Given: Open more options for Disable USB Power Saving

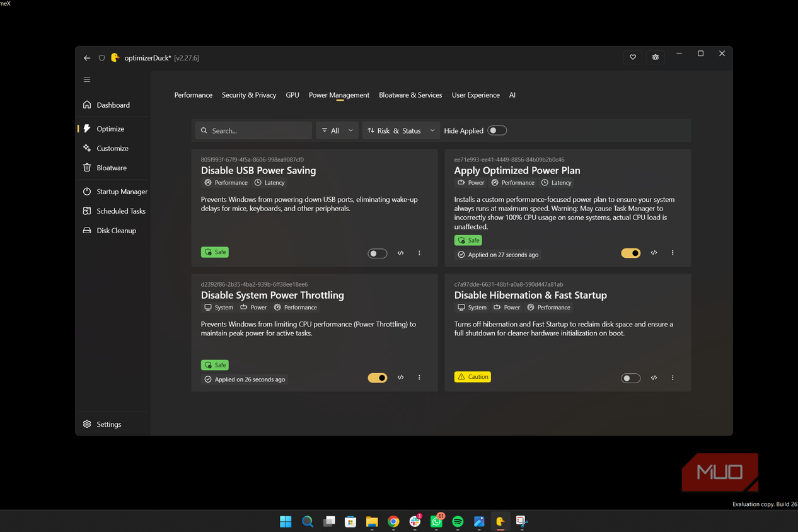Looking at the screenshot, I should pos(419,253).
